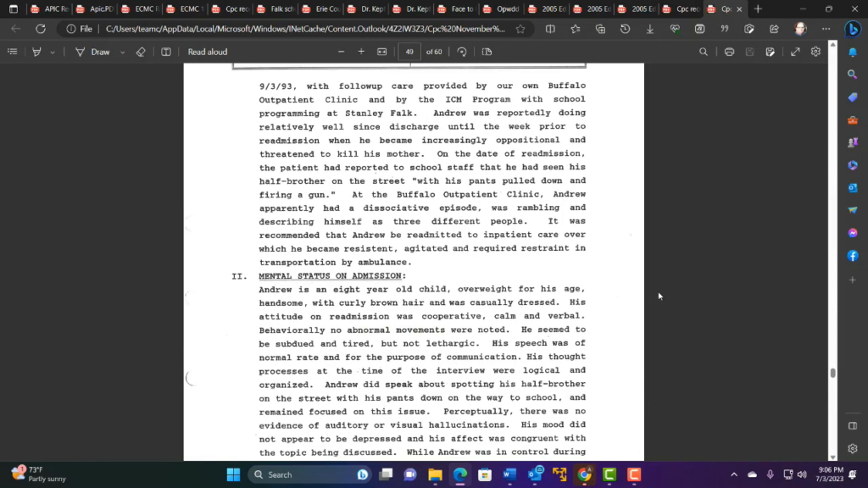Click the Share icon in browser toolbar
The height and width of the screenshot is (488, 868).
(774, 29)
